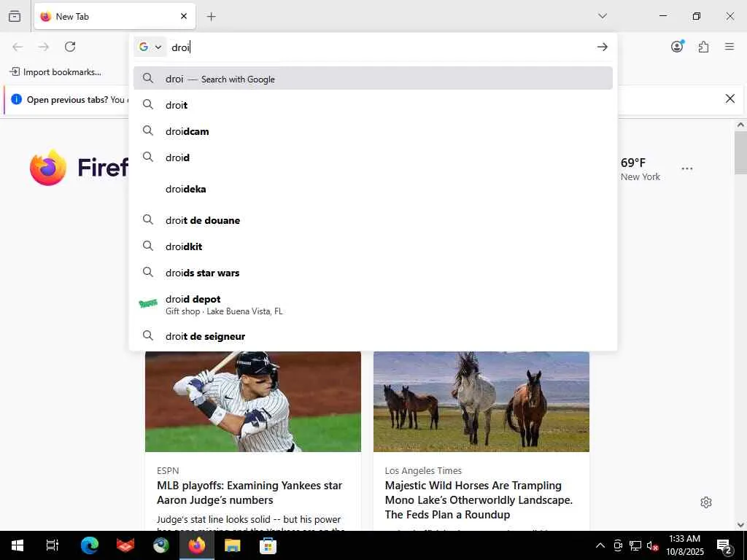Show hidden system tray icons
Viewport: 747px width, 560px height.
600,545
